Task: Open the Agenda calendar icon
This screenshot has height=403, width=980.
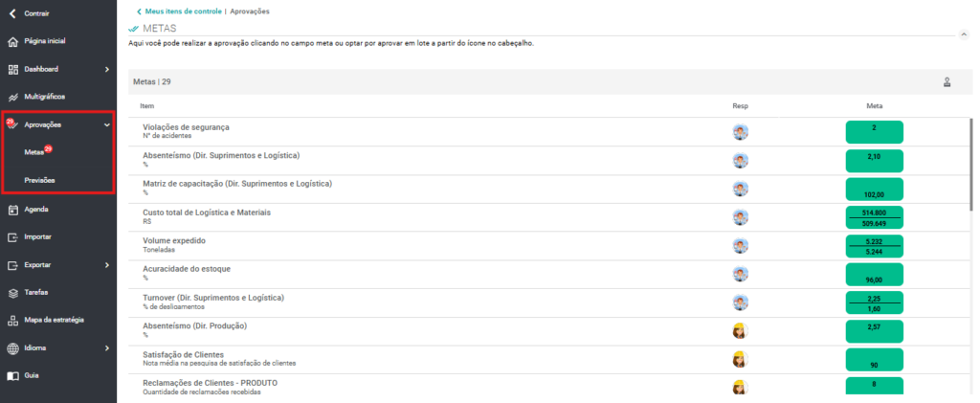Action: 12,210
